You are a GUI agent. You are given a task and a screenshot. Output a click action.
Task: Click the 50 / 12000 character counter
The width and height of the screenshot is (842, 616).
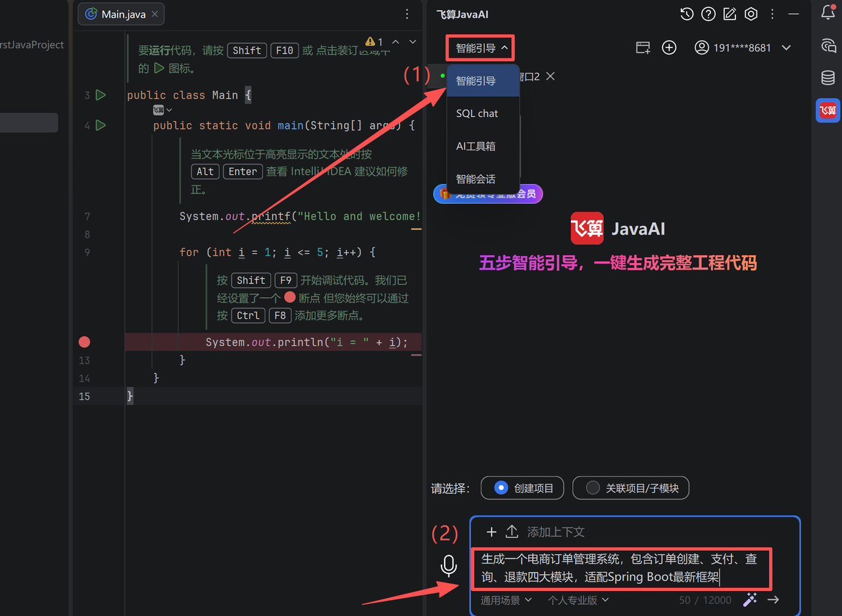pyautogui.click(x=705, y=600)
